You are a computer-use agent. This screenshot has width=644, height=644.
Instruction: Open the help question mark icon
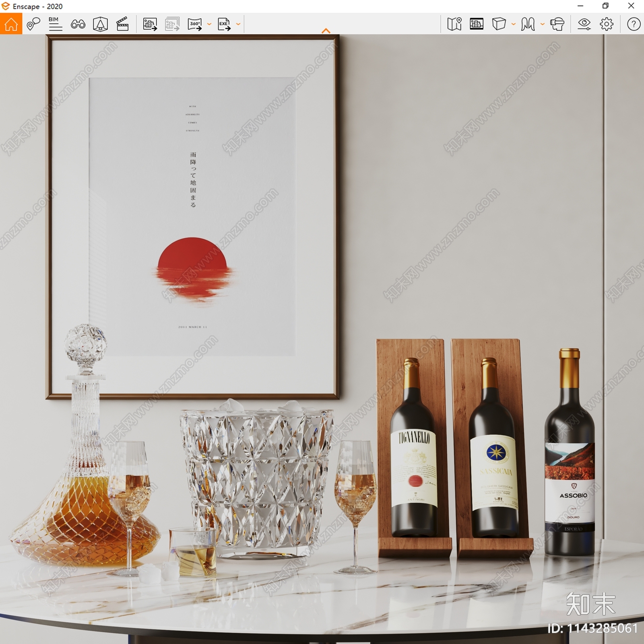coord(634,24)
